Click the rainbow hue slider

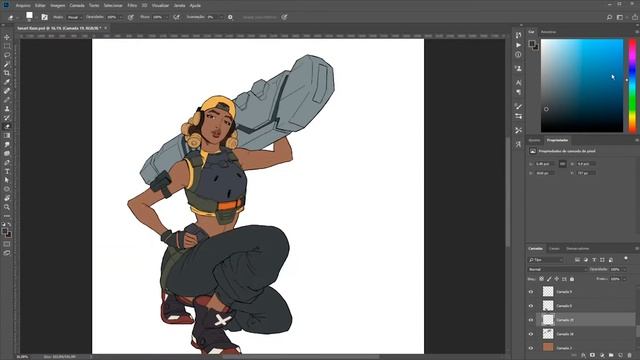632,86
